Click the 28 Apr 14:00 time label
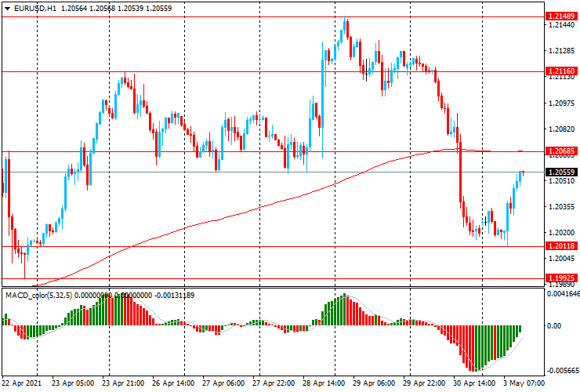580x392 pixels. tap(324, 383)
